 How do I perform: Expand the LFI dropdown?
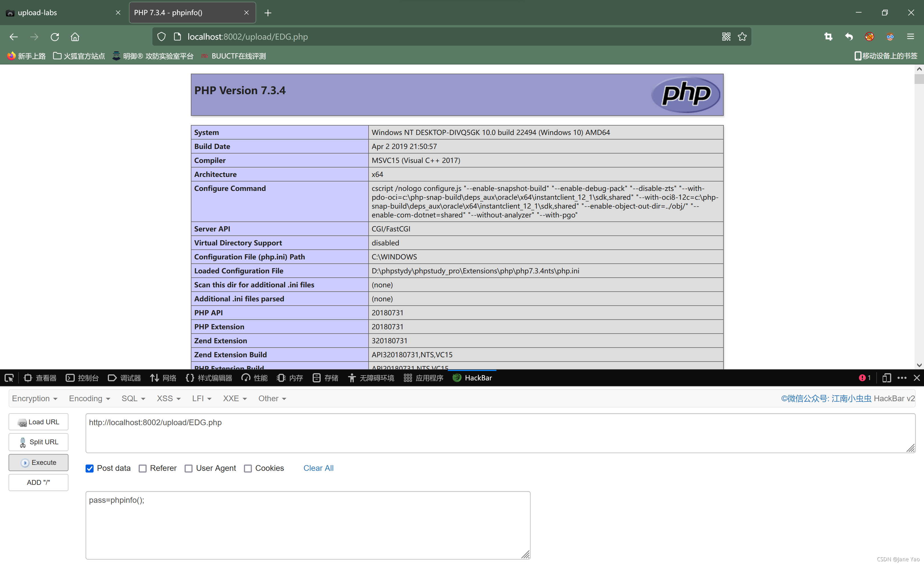tap(201, 398)
